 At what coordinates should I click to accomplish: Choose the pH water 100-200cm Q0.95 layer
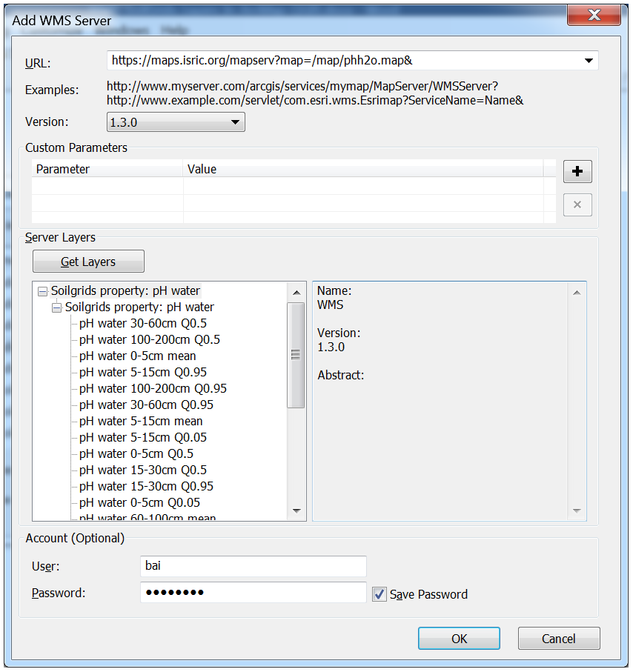tap(153, 389)
